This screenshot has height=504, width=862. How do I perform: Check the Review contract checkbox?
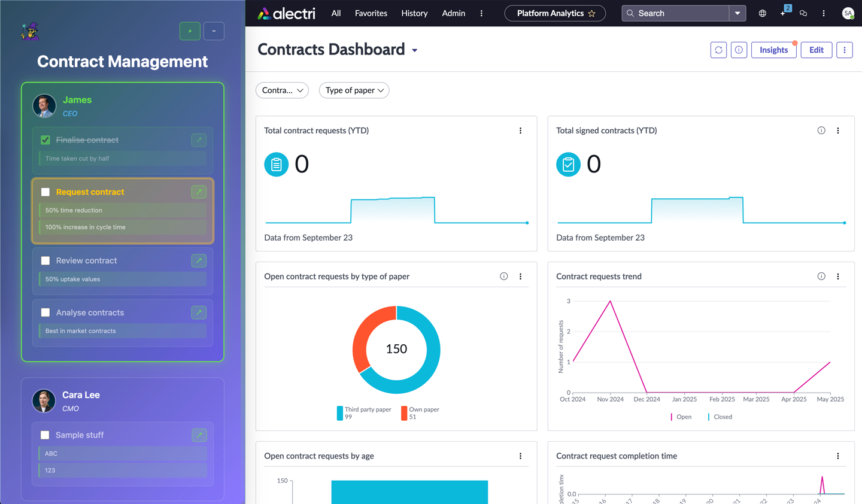pos(45,261)
